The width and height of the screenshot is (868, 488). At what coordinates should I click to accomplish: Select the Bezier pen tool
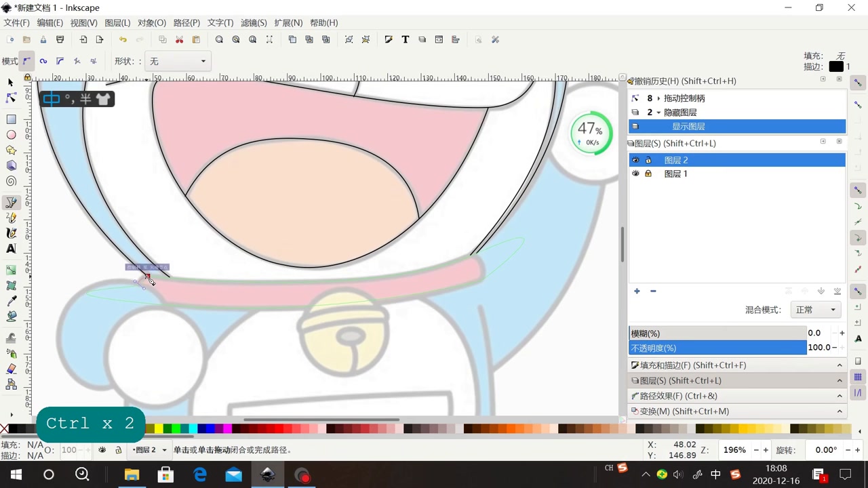11,202
